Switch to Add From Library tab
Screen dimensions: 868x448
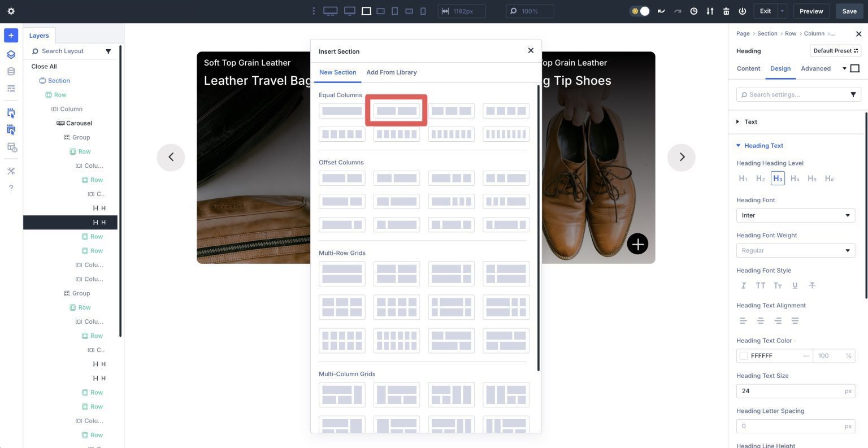392,72
